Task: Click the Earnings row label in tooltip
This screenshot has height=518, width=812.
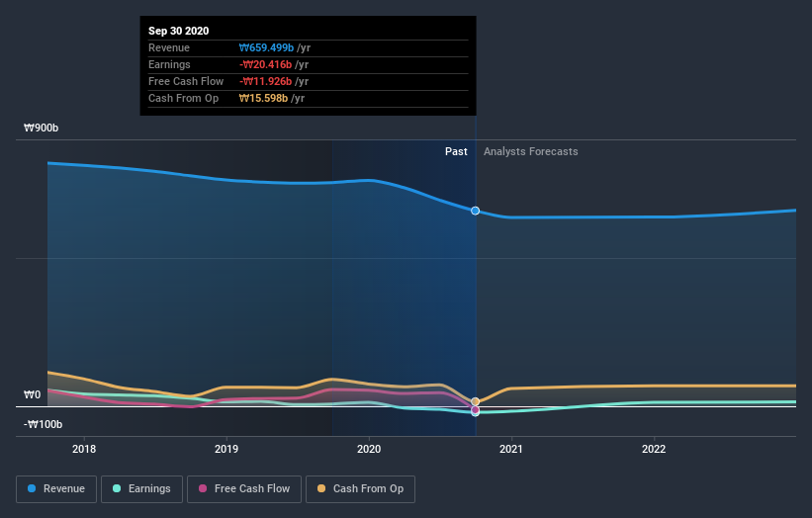Action: (169, 64)
